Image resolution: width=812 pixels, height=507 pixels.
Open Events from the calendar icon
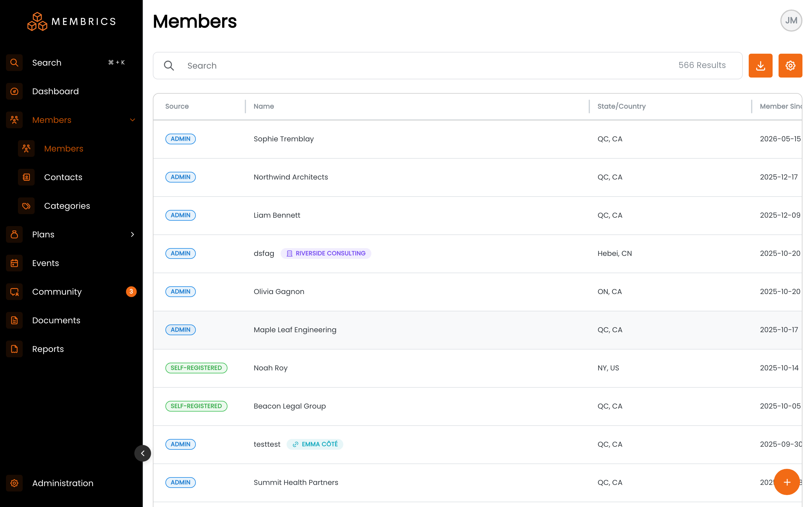click(14, 263)
